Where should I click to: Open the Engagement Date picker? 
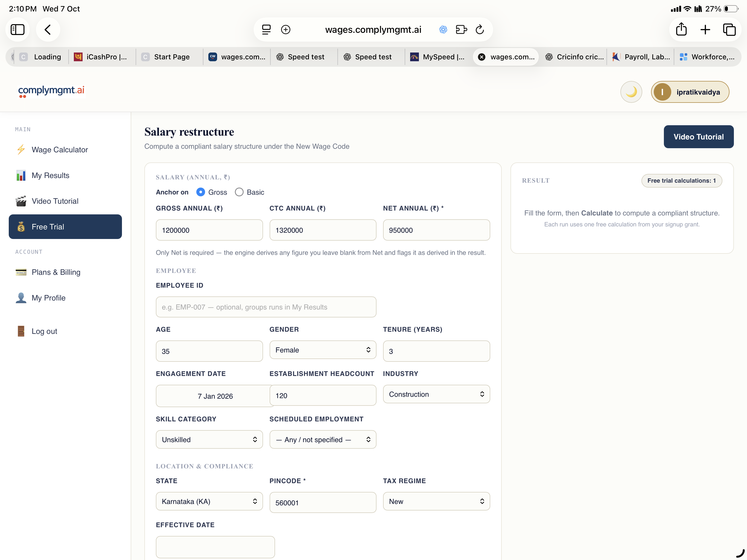(215, 396)
